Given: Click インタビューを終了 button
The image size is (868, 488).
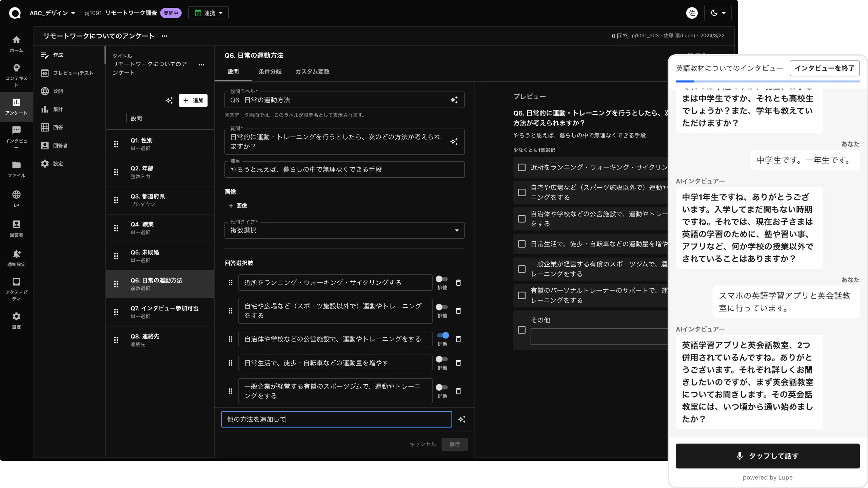Looking at the screenshot, I should point(824,68).
